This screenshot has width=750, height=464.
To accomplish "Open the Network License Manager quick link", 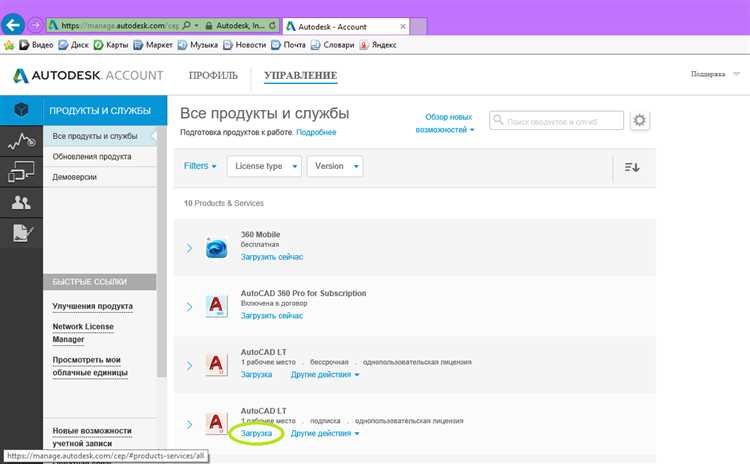I will click(83, 333).
